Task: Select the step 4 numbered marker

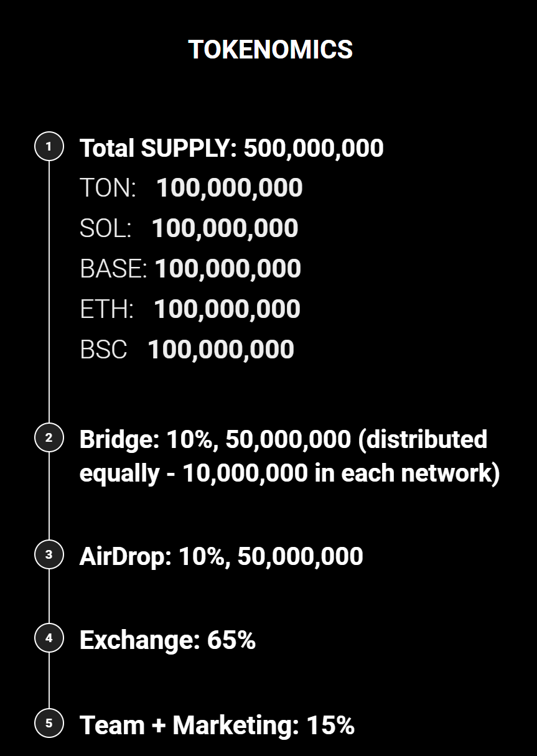Action: (x=49, y=638)
